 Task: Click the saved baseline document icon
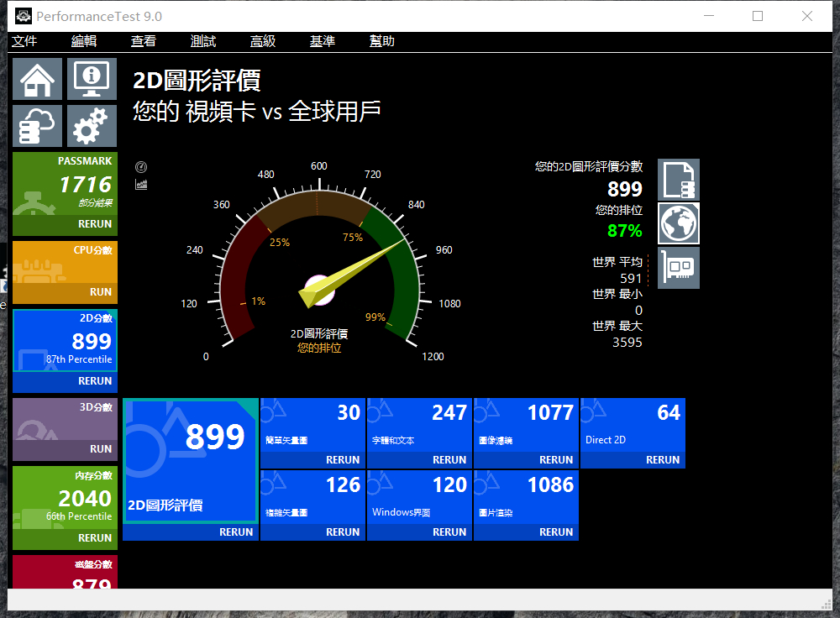[679, 180]
